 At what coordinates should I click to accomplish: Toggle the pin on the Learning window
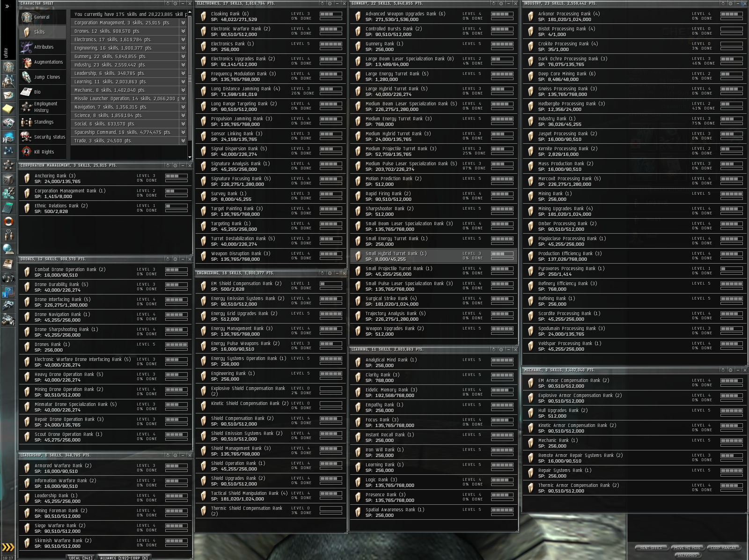point(494,349)
